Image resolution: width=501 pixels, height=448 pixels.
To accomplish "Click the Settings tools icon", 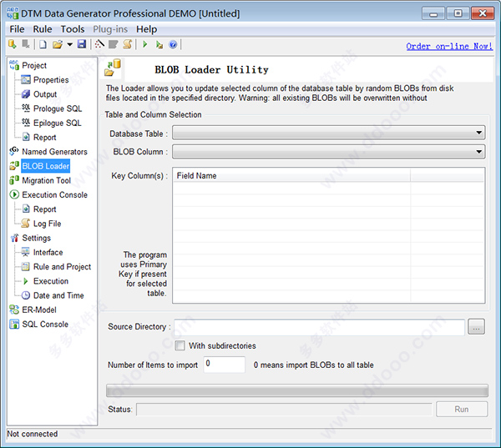I will 14,238.
